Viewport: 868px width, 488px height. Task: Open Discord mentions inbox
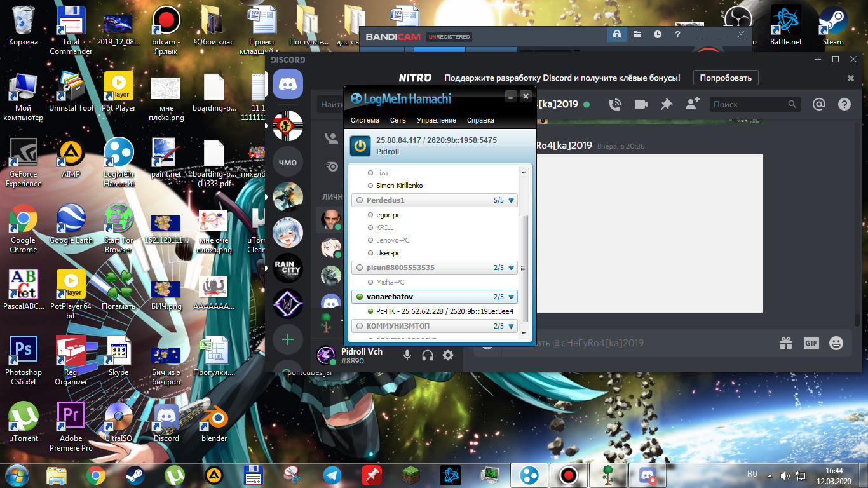pos(818,104)
